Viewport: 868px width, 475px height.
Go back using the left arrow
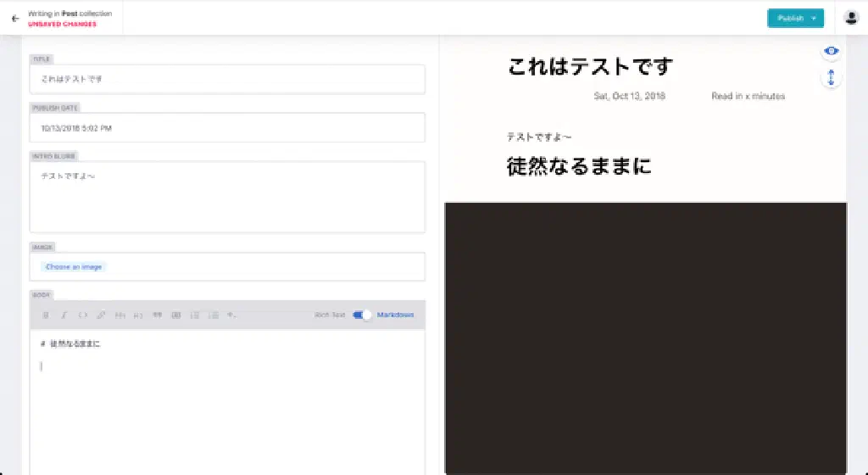(x=15, y=18)
